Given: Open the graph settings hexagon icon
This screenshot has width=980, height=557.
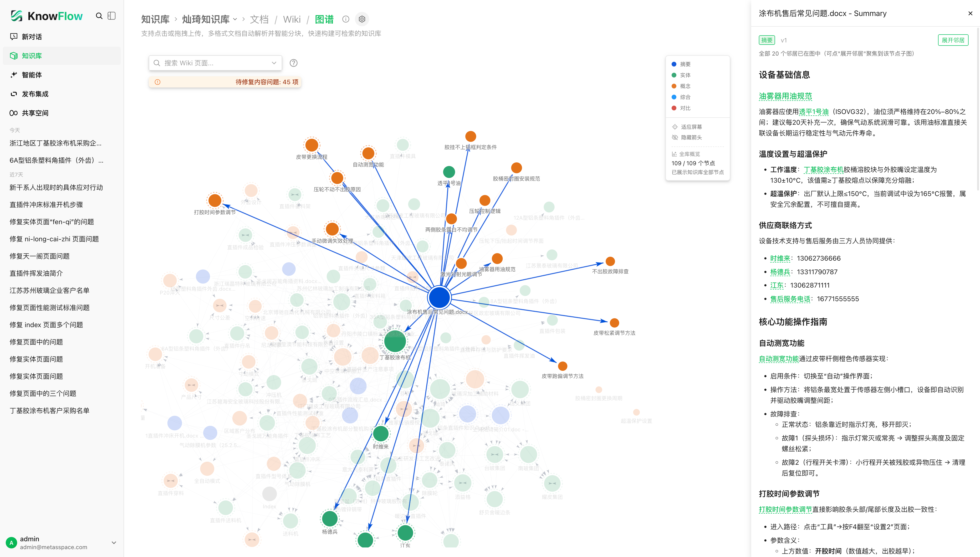Looking at the screenshot, I should coord(362,19).
